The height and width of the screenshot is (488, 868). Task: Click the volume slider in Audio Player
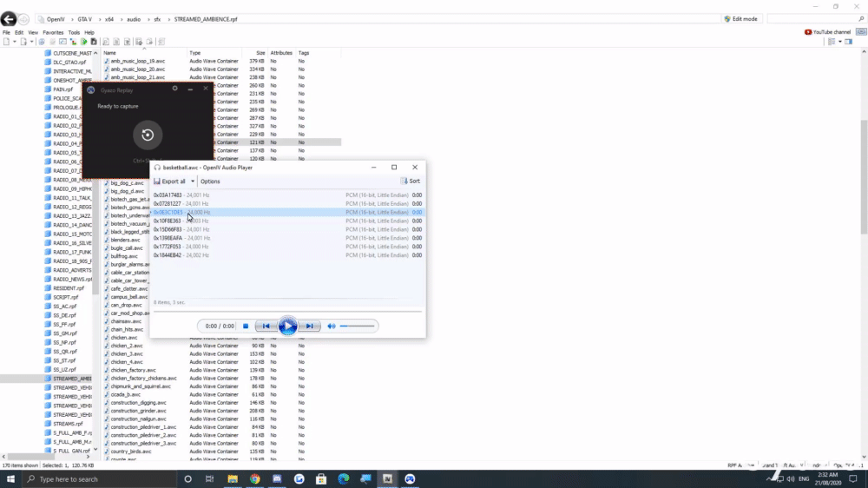coord(358,326)
